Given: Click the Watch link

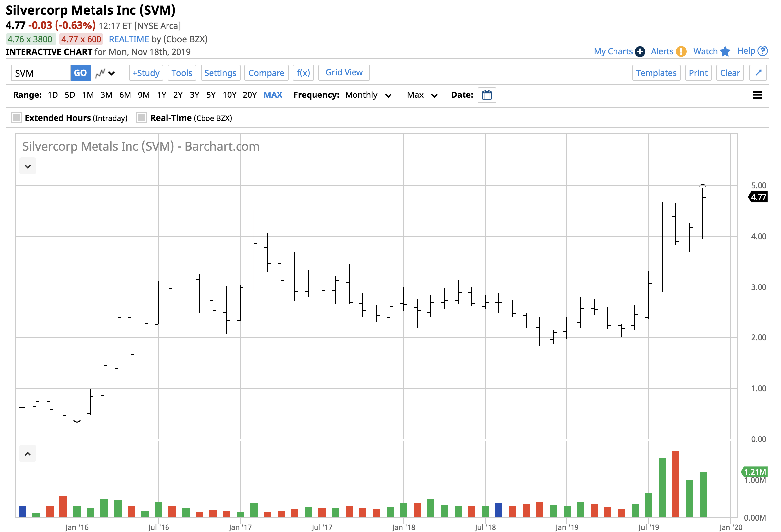Looking at the screenshot, I should click(705, 52).
